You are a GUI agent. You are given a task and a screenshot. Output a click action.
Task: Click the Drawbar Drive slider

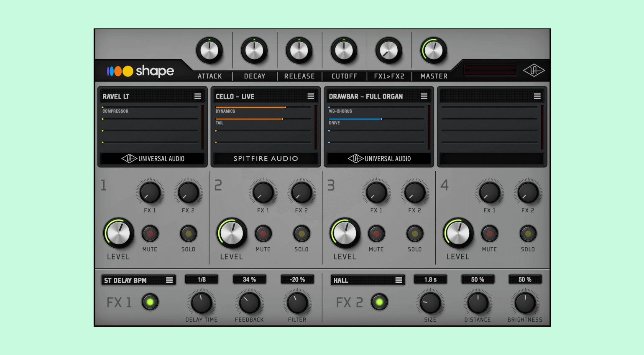click(376, 119)
